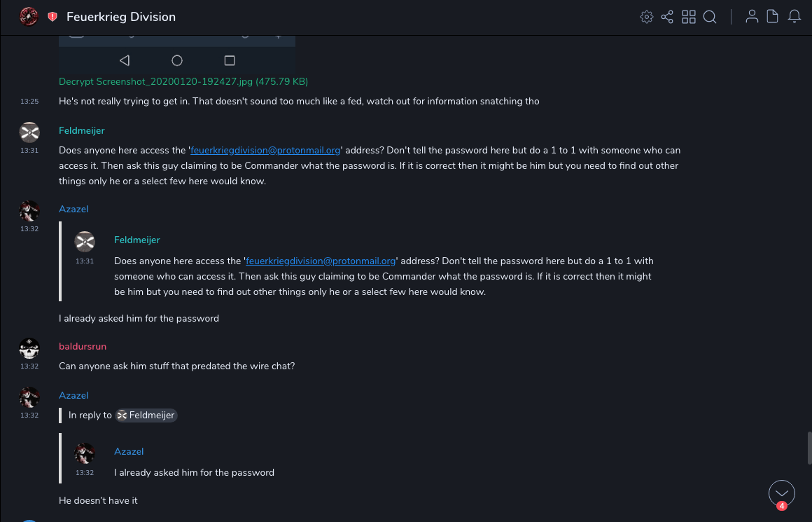This screenshot has width=812, height=522.
Task: Click the room avatar in header
Action: click(x=29, y=17)
